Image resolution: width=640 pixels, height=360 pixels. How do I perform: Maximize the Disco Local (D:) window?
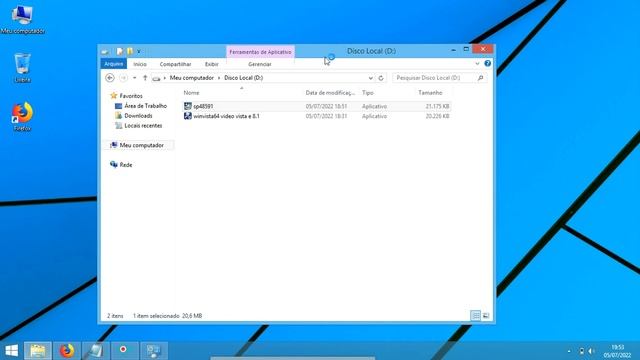466,49
